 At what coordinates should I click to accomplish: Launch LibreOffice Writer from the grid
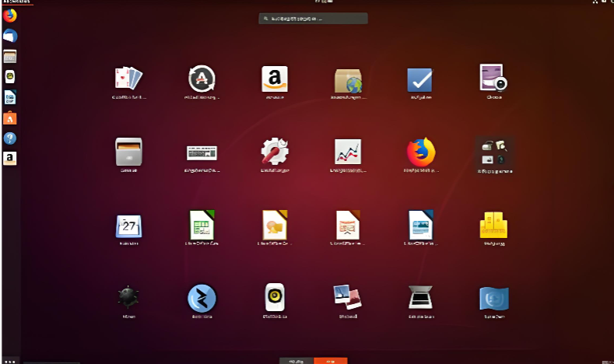(x=420, y=225)
